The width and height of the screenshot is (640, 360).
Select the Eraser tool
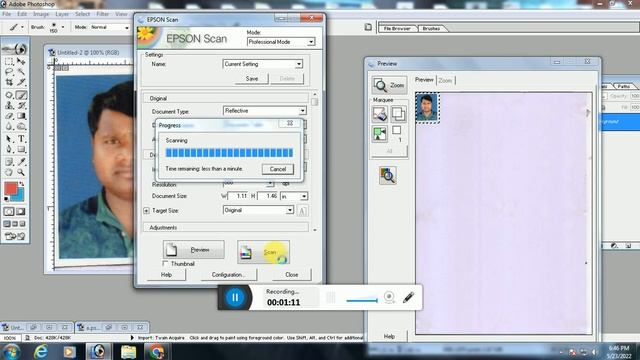[x=9, y=116]
